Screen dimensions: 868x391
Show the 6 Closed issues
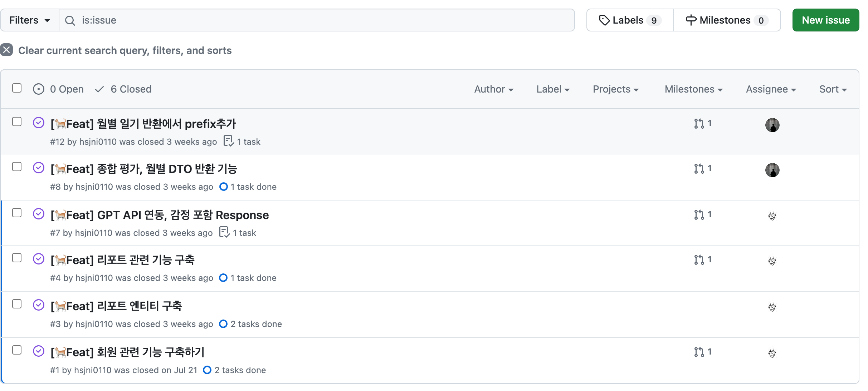(124, 89)
